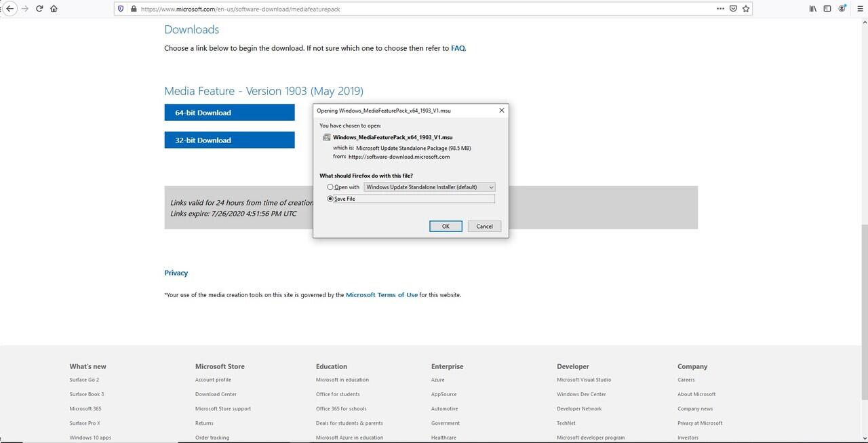Open the Firefox account avatar icon
The height and width of the screenshot is (443, 868).
pos(843,9)
